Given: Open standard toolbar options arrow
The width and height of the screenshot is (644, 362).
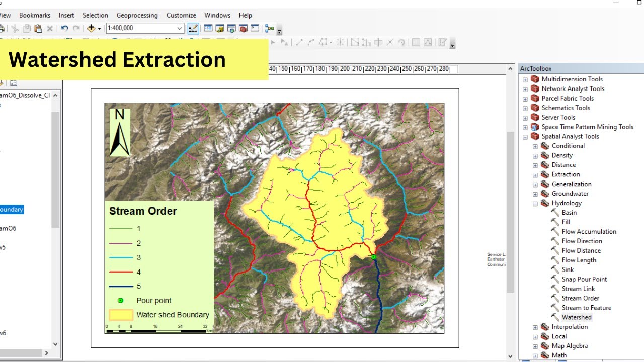Looking at the screenshot, I should [x=279, y=31].
